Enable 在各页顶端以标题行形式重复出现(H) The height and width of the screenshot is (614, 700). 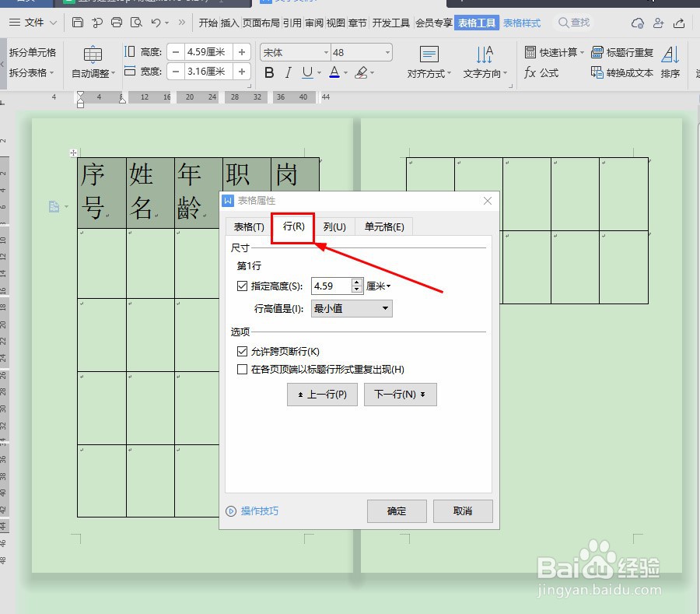tap(243, 369)
